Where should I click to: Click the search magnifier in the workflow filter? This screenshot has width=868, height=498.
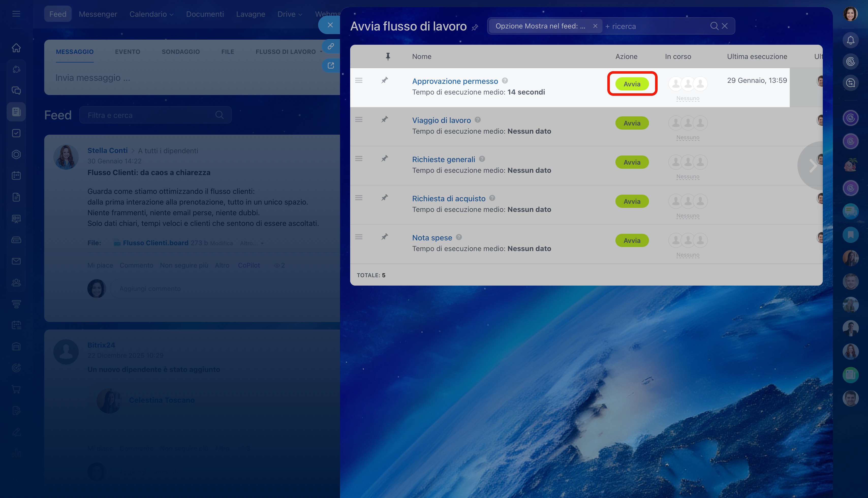coord(714,26)
